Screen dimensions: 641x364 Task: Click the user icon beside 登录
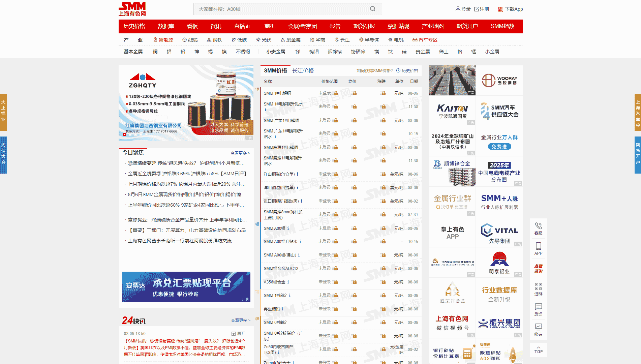[x=458, y=9]
